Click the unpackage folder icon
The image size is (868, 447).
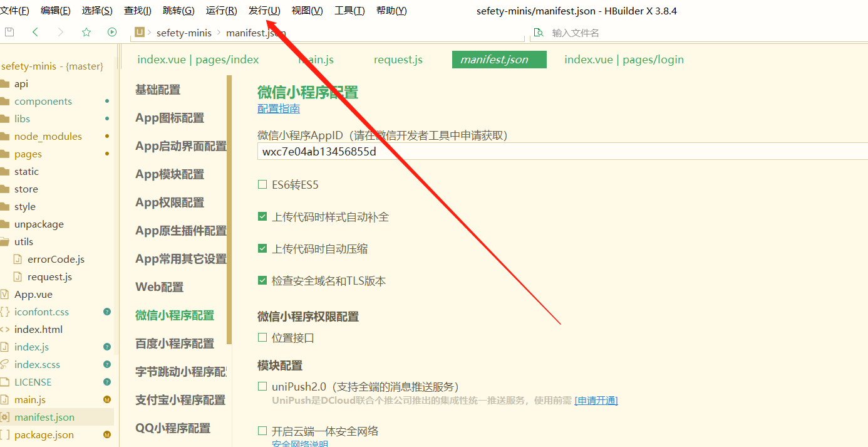[x=4, y=224]
